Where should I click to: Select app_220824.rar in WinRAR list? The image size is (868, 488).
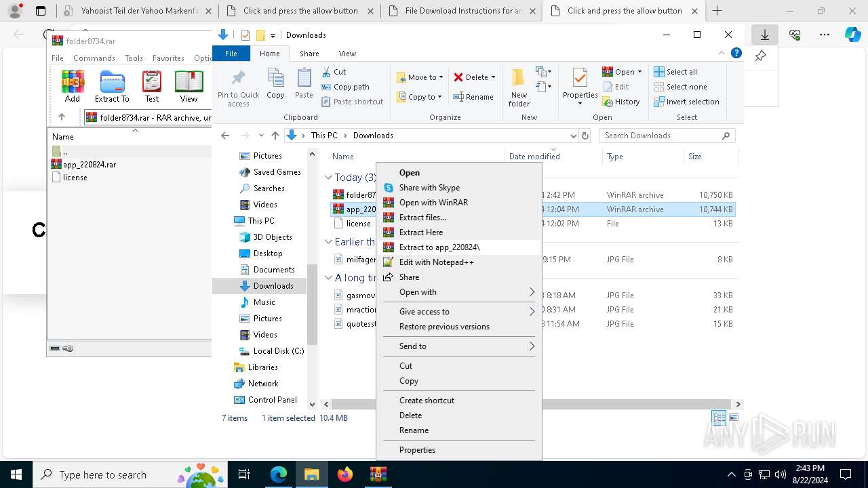(x=90, y=165)
